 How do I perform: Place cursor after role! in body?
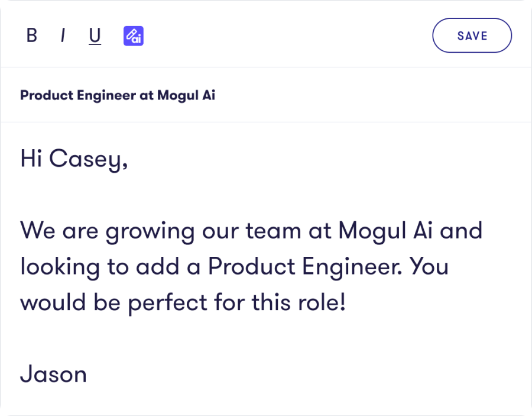click(347, 302)
